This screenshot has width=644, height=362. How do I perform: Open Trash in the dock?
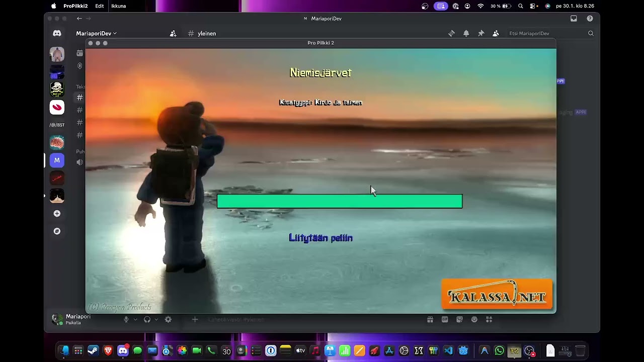point(580,350)
